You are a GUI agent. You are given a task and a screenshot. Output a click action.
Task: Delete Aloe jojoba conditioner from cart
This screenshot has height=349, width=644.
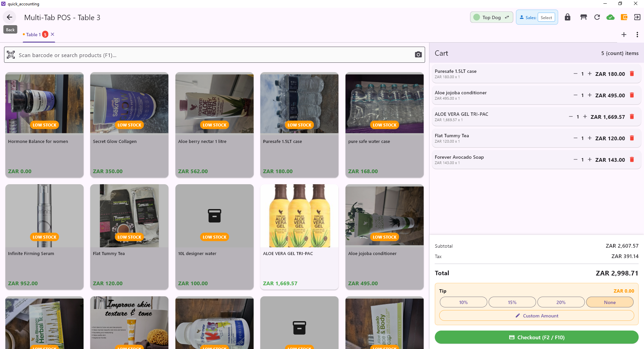[x=632, y=95]
